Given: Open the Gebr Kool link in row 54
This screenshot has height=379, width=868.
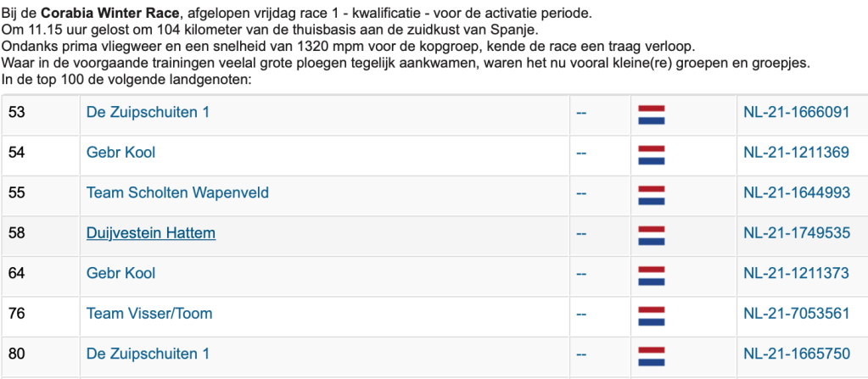Looking at the screenshot, I should [120, 153].
